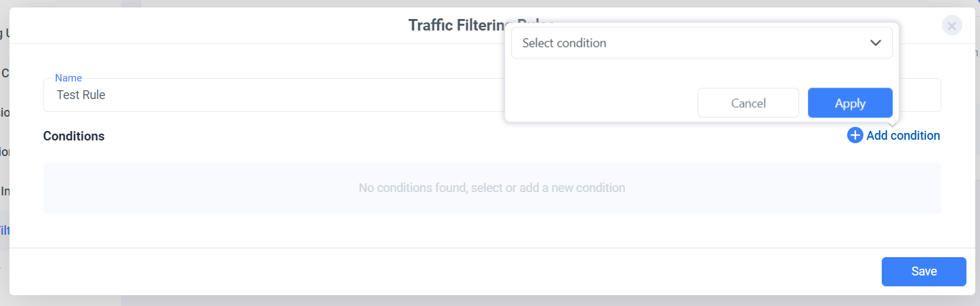Screen dimensions: 980x306
Task: Click the empty space below Select condition
Action: click(x=701, y=73)
